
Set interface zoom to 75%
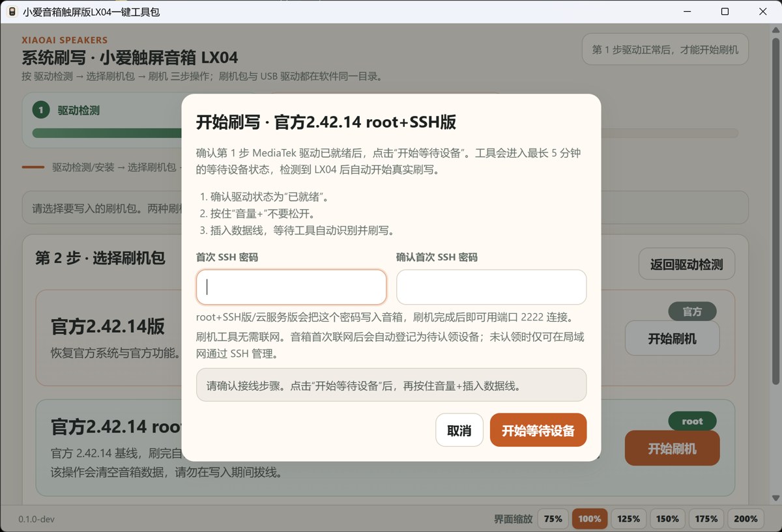(553, 519)
